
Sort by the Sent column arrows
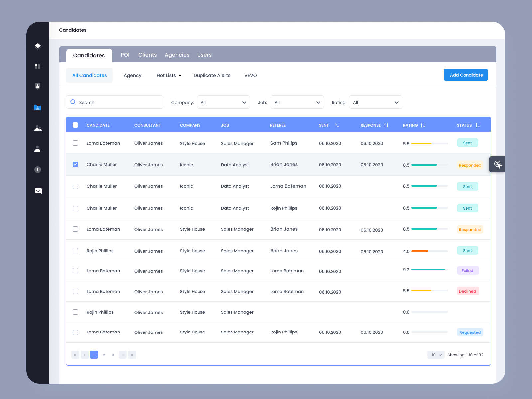coord(337,125)
